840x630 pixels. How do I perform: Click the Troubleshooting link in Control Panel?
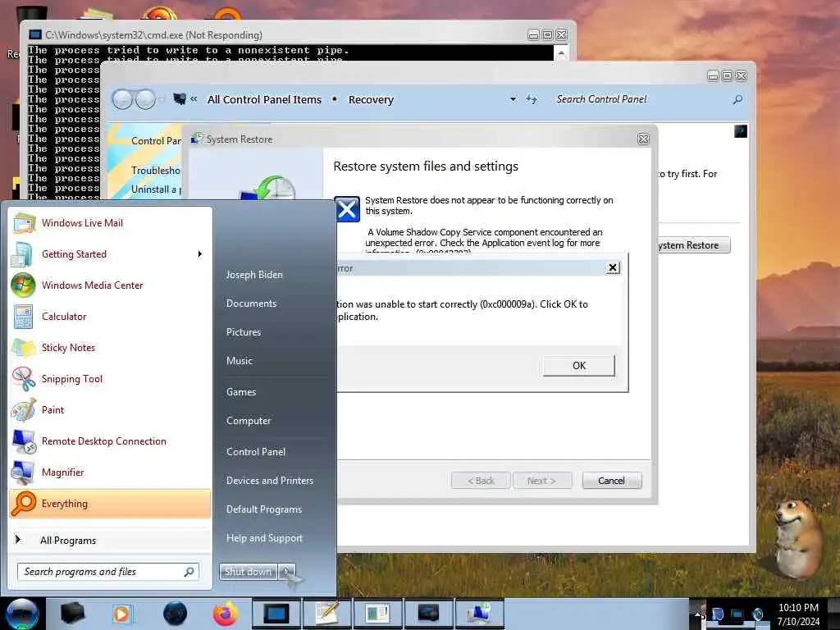156,171
